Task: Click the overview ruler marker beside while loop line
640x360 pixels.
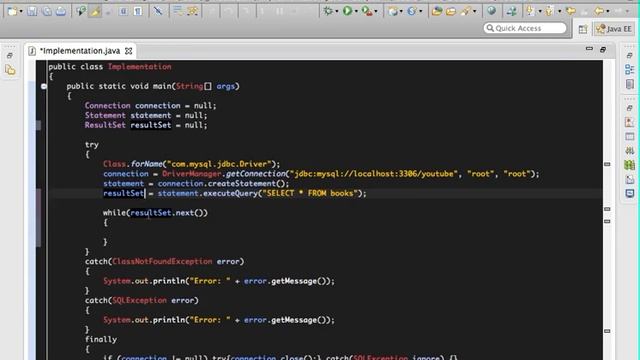Action: pyautogui.click(x=607, y=209)
